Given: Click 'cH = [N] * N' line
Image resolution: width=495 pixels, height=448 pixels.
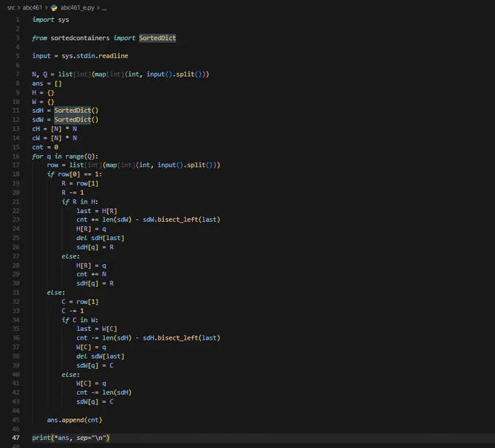Looking at the screenshot, I should click(55, 129).
